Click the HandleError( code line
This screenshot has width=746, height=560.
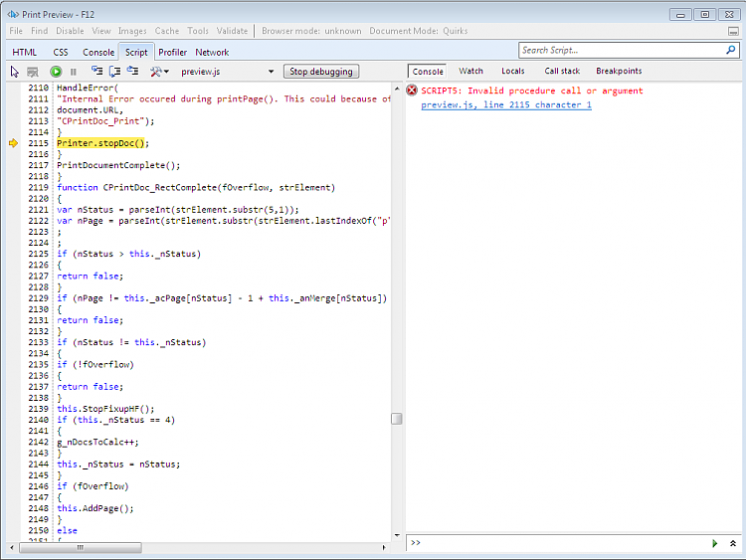[88, 88]
